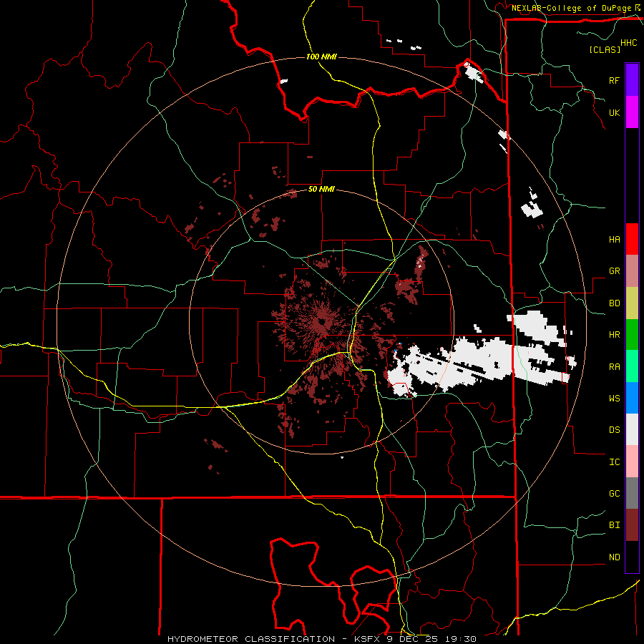Screen dimensions: 644x644
Task: Click the Hydrometeor Classification KSFX title text
Action: (x=321, y=639)
